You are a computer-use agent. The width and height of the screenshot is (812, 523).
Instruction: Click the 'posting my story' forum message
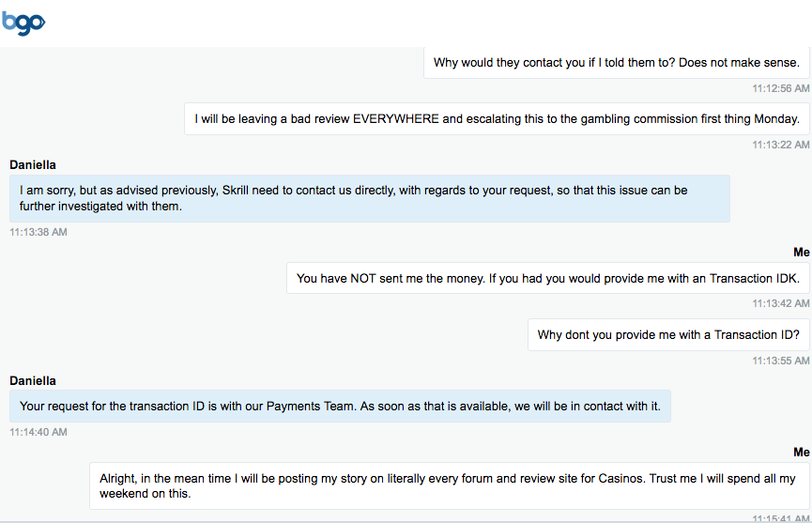[450, 485]
